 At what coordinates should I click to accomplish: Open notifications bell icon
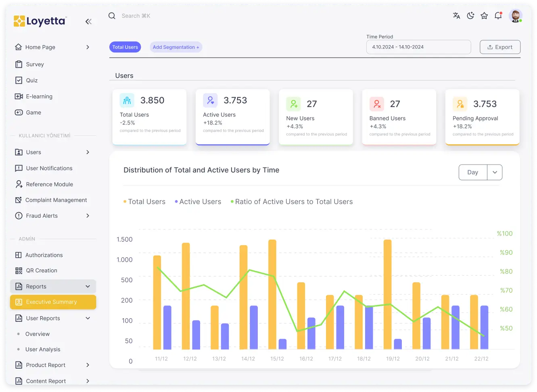498,16
